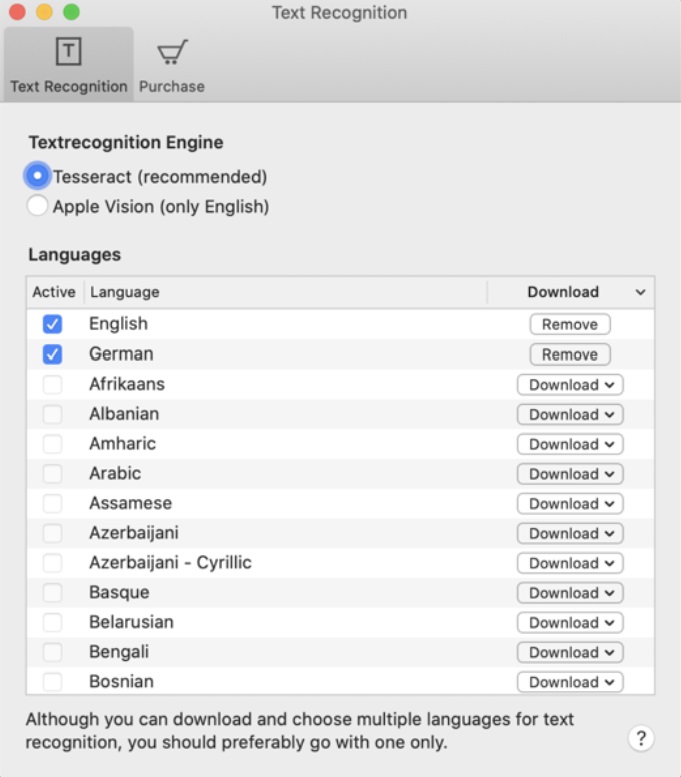Open help with the question mark button
The image size is (681, 777).
(641, 738)
